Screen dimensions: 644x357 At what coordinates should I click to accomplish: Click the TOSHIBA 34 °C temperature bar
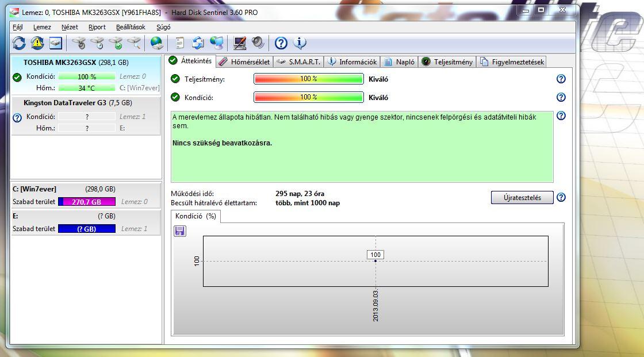87,88
